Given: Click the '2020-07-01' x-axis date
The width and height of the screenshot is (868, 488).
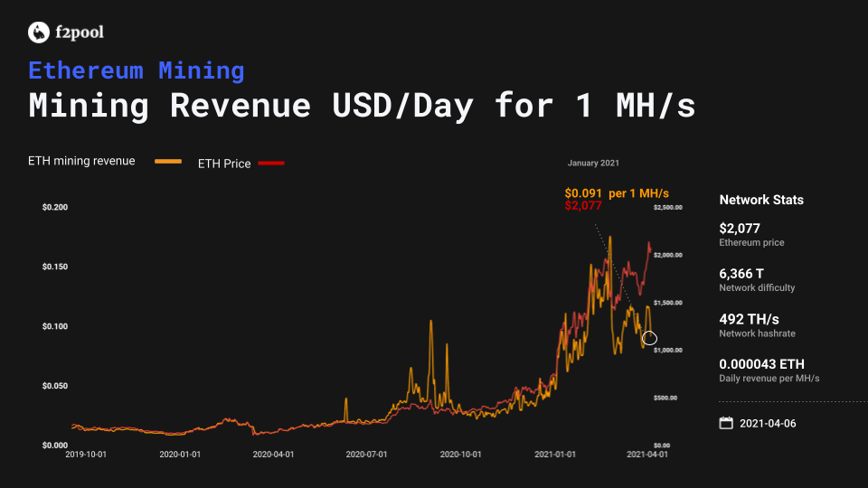Looking at the screenshot, I should click(366, 455).
